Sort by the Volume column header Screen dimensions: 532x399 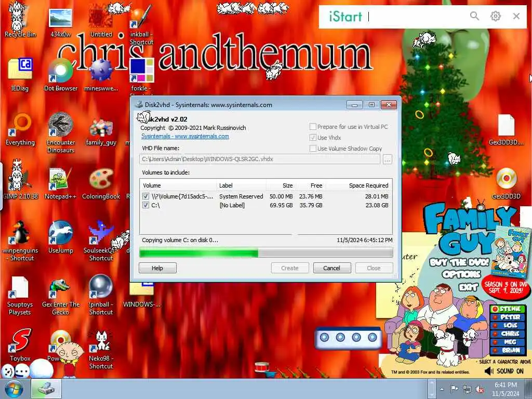tap(178, 185)
